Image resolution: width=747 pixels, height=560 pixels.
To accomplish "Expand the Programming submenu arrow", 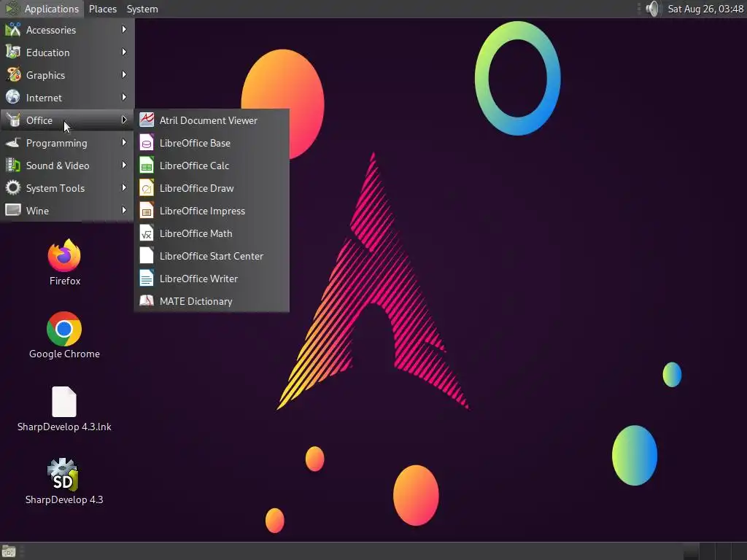I will pyautogui.click(x=124, y=142).
